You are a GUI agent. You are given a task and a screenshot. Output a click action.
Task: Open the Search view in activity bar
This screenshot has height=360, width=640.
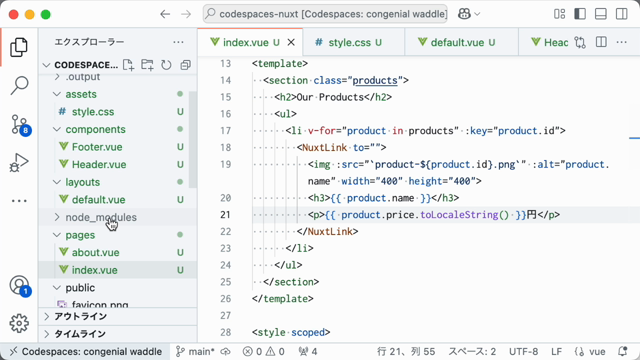19,85
